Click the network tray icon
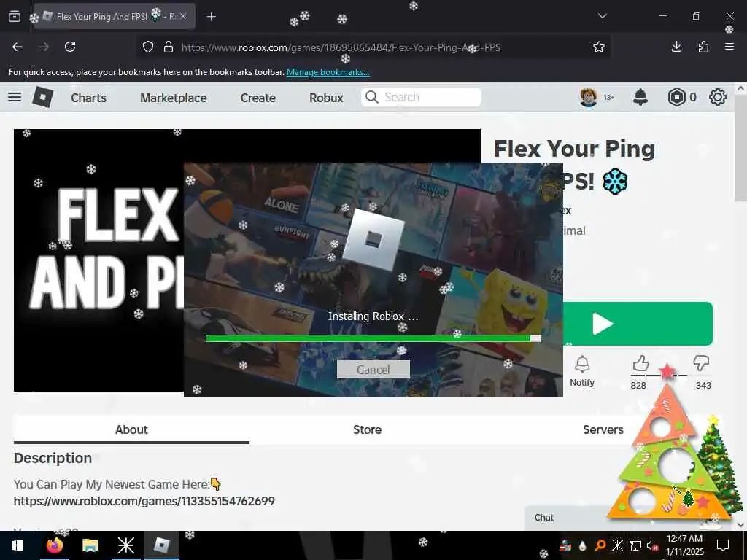 [x=635, y=545]
